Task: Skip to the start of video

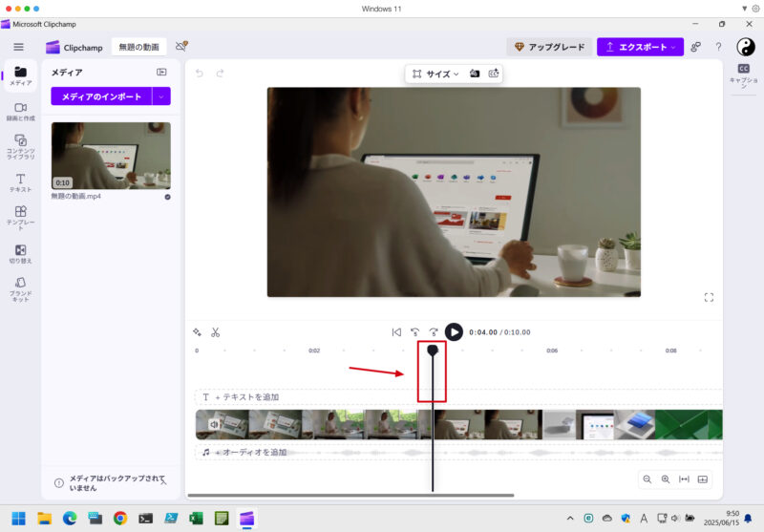Action: pos(396,332)
